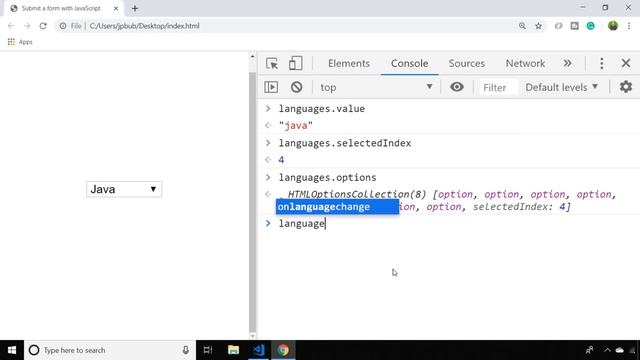Open File Explorer from taskbar
This screenshot has height=360, width=640.
(233, 350)
